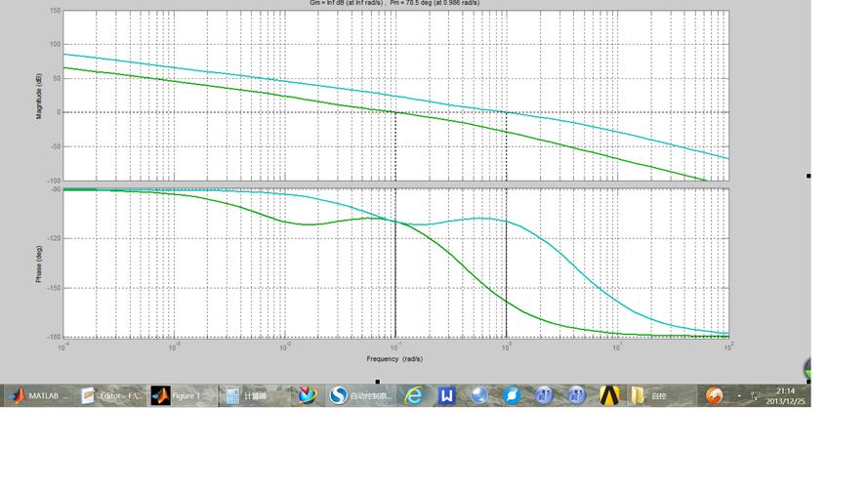Select the Figure 1 taskbar button
This screenshot has width=868, height=488.
[x=179, y=395]
